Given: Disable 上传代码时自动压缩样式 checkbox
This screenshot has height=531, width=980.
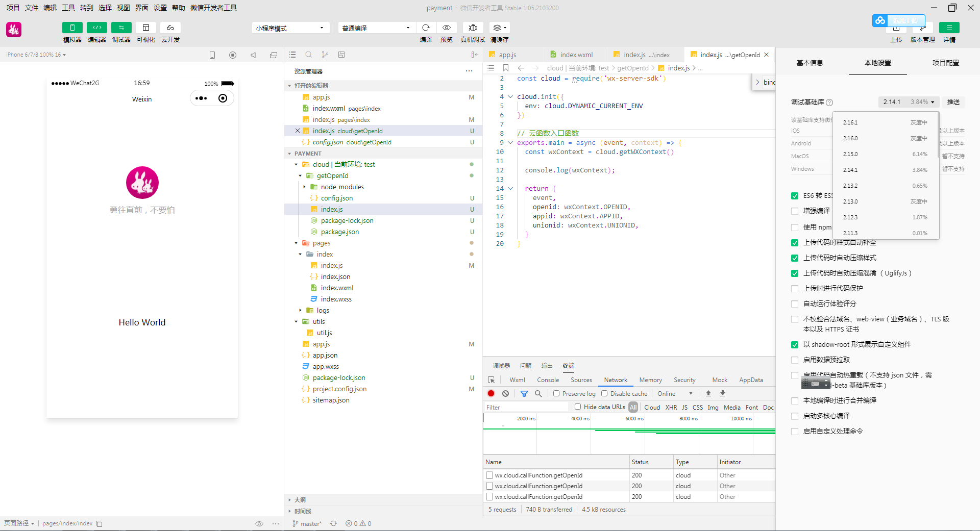Looking at the screenshot, I should (795, 258).
